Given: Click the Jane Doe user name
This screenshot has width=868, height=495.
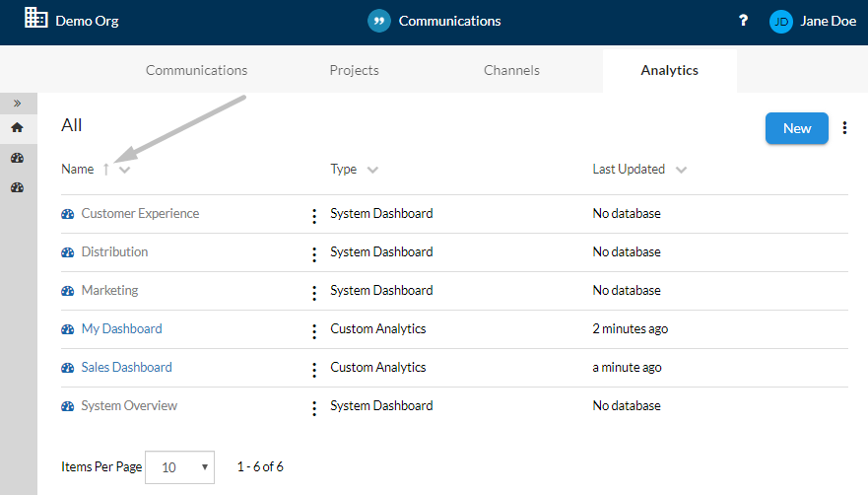Looking at the screenshot, I should 829,21.
